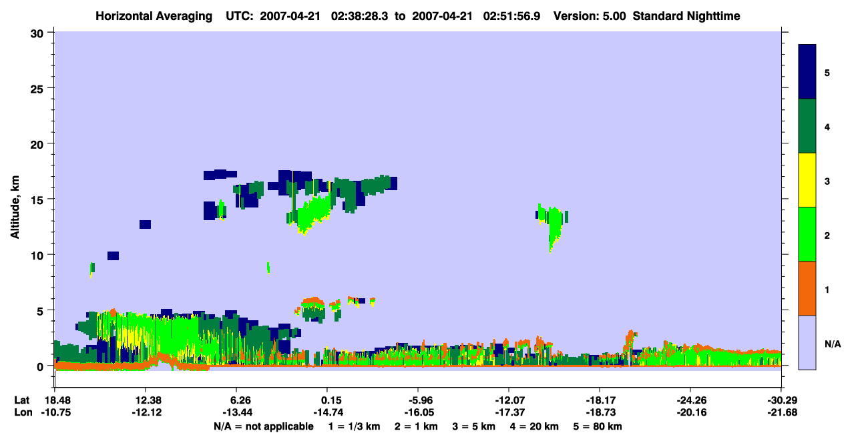Click latitude value 6.26
Screen dimensions: 868x445
[239, 400]
